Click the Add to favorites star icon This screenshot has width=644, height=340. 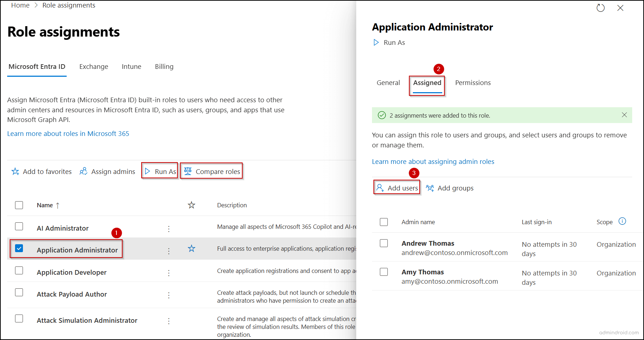(15, 171)
